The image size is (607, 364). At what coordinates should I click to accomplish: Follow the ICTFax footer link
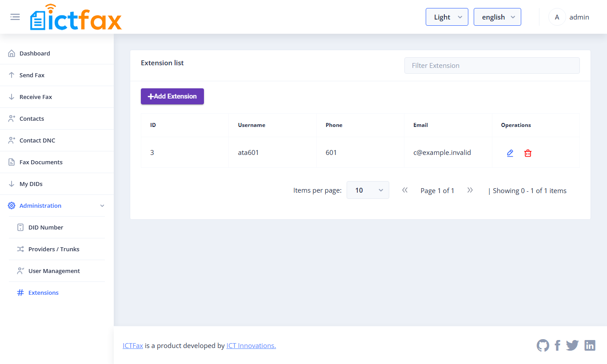point(133,345)
